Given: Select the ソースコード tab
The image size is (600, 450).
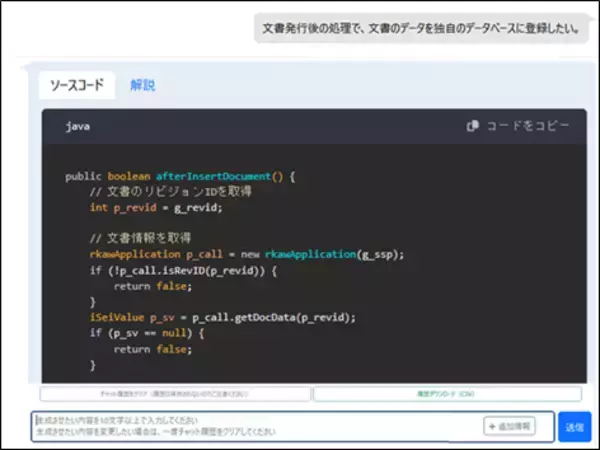Looking at the screenshot, I should click(x=77, y=85).
